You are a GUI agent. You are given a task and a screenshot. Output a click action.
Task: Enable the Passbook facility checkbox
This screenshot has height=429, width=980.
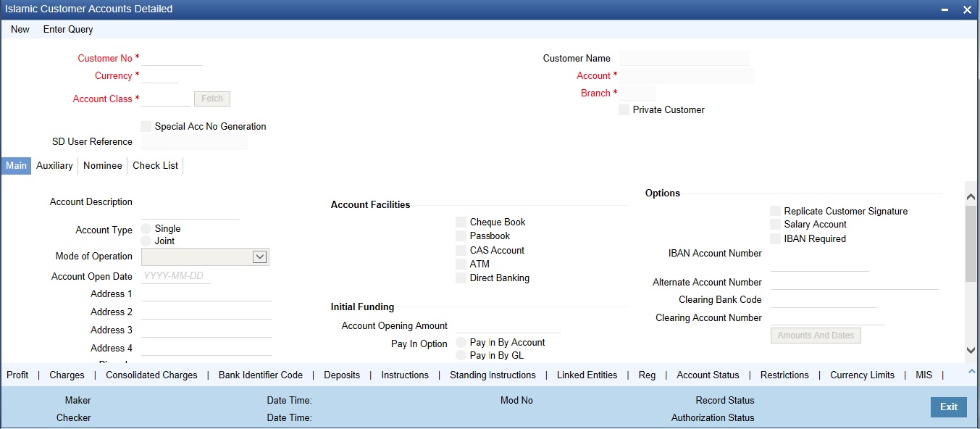461,236
